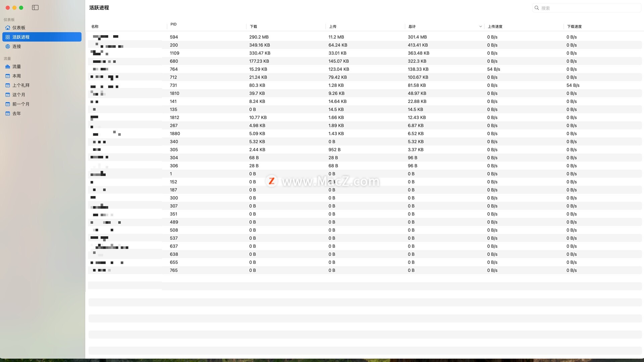Viewport: 644px width, 362px height.
Task: Click the Traffic bar chart icon
Action: click(8, 66)
